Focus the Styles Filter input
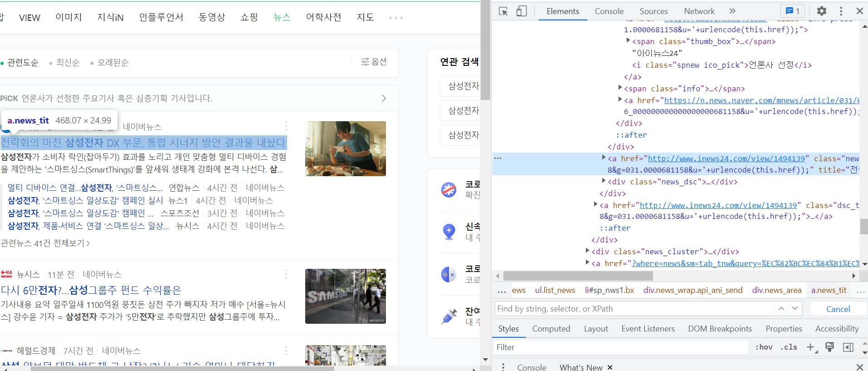This screenshot has height=371, width=868. pos(621,347)
